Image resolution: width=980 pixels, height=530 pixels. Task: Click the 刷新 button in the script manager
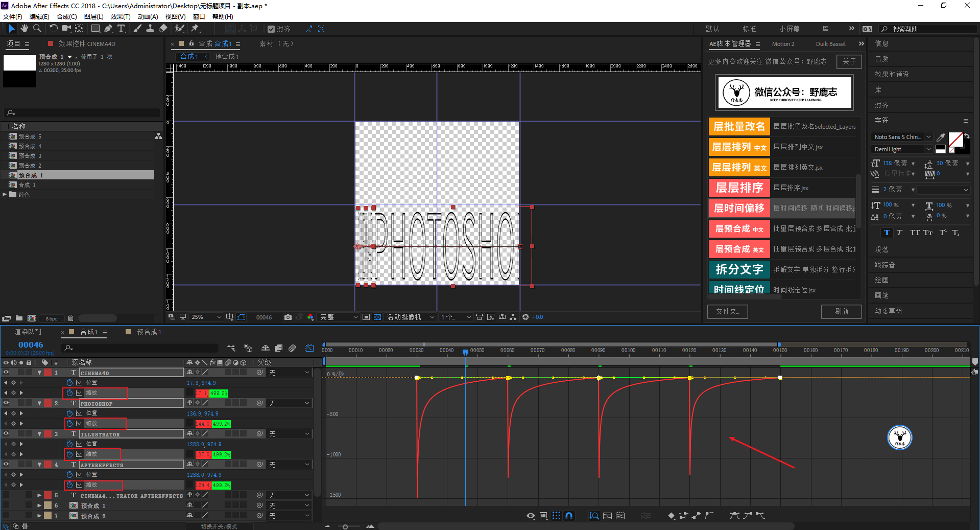tap(841, 311)
